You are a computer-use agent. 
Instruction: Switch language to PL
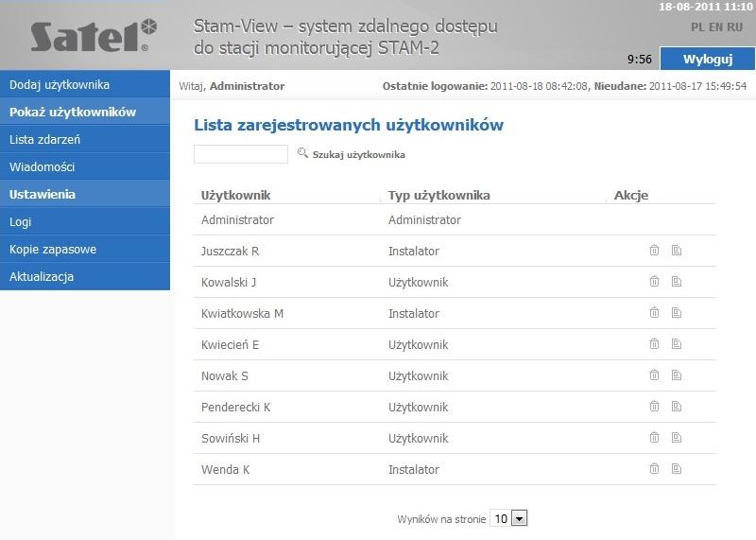pyautogui.click(x=697, y=27)
